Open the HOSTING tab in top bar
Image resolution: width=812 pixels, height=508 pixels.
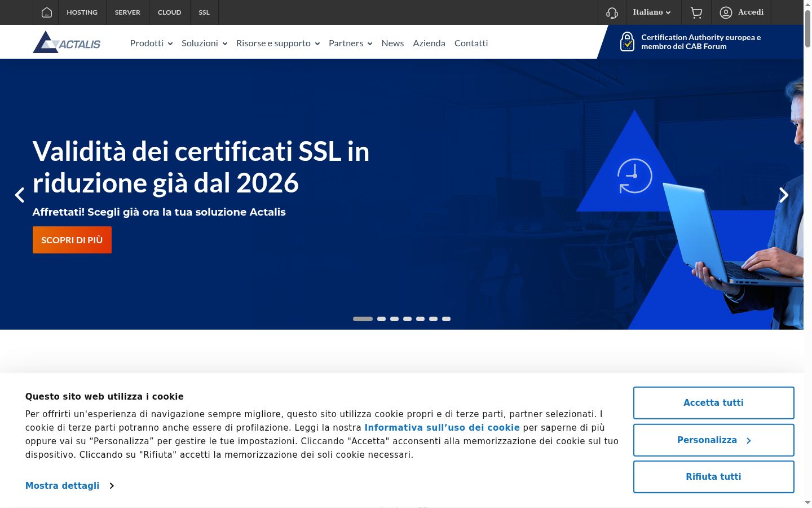tap(82, 12)
